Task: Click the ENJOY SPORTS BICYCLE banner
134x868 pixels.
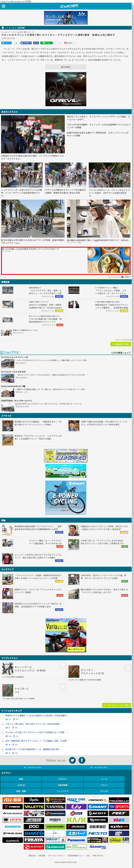Action: pos(66,471)
